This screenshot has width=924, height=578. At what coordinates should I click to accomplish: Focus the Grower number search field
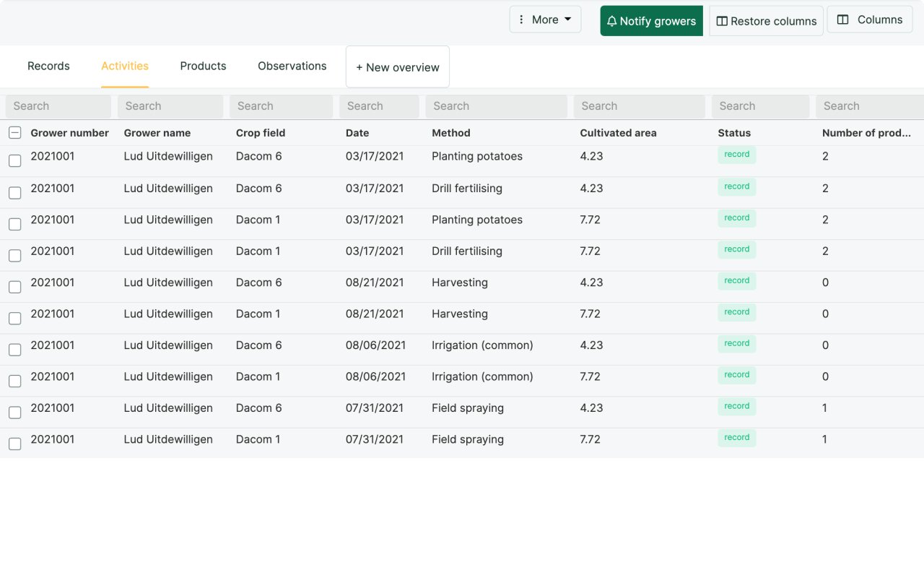[x=58, y=106]
